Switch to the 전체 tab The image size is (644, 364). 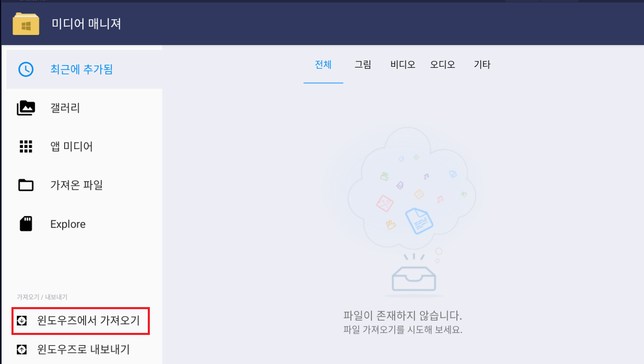coord(323,65)
